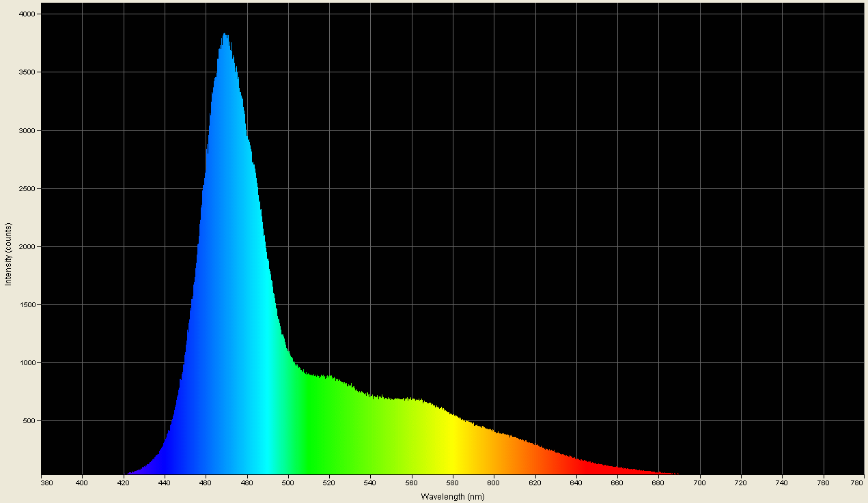Click the Wavelength (nm) axis label

pos(452,497)
